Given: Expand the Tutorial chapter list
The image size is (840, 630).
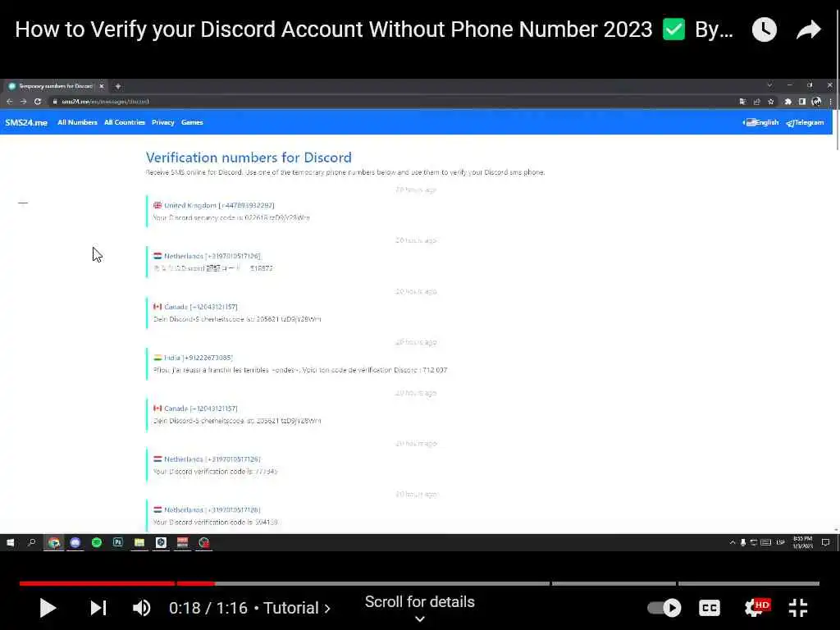Looking at the screenshot, I should click(x=297, y=608).
